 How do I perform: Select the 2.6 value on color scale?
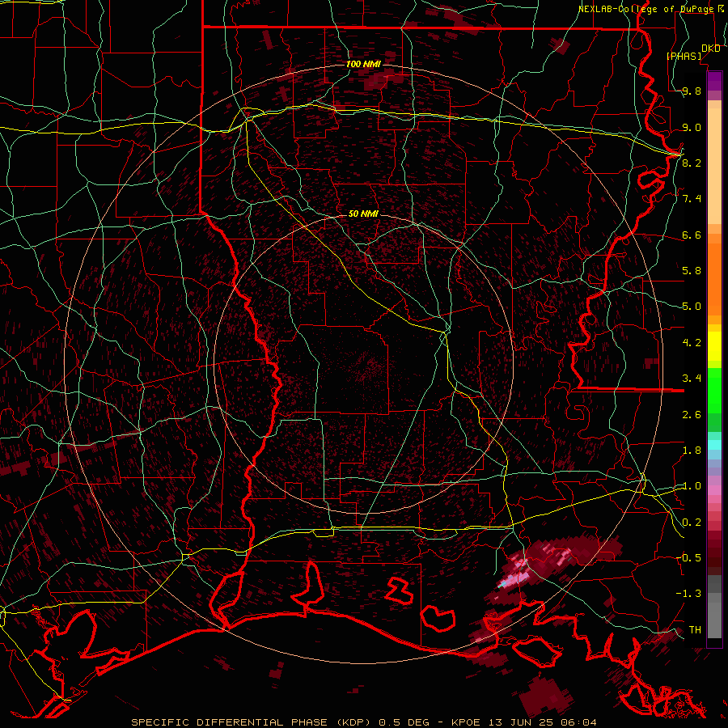[x=691, y=415]
